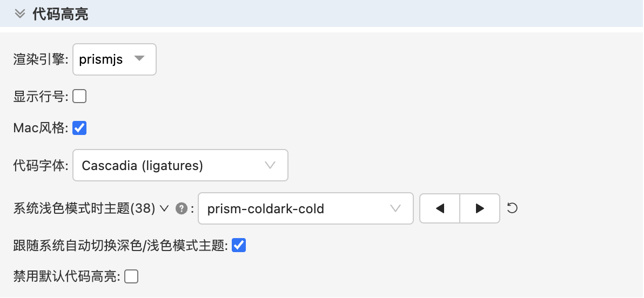
Task: Click the gray triangle in prismjs selector
Action: pyautogui.click(x=139, y=58)
